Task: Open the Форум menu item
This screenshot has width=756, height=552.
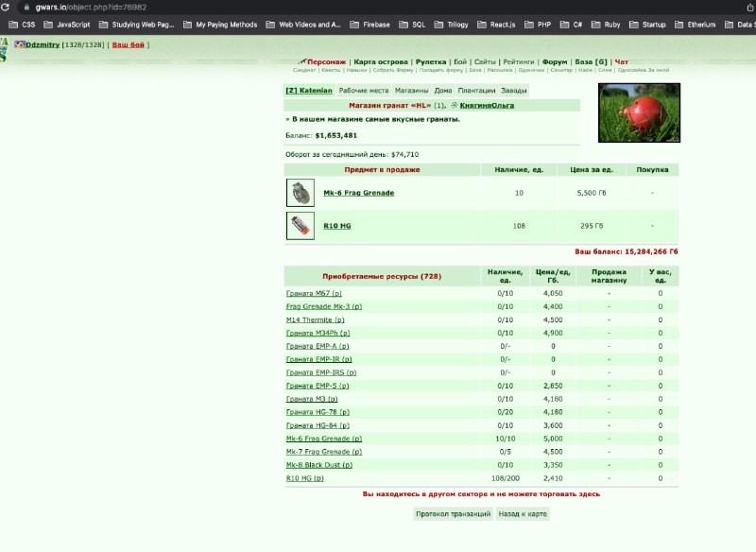Action: pos(555,61)
